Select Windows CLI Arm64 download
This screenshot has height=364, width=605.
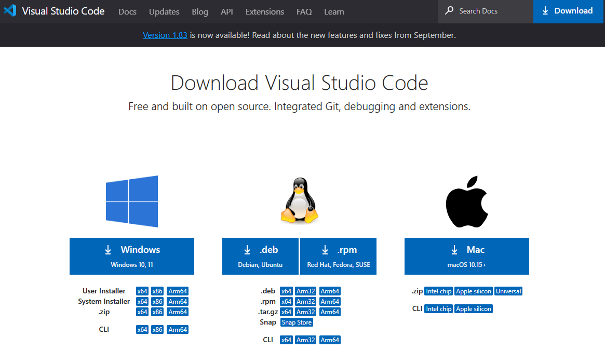[x=178, y=330]
